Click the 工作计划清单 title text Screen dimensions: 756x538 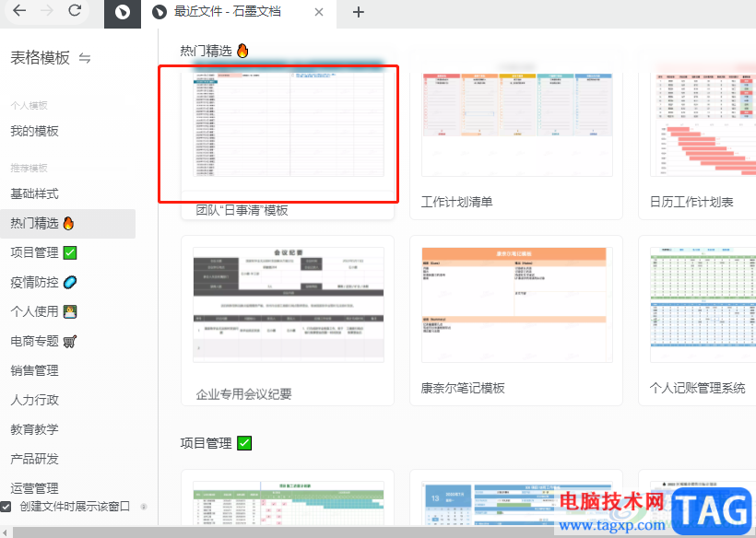(457, 202)
